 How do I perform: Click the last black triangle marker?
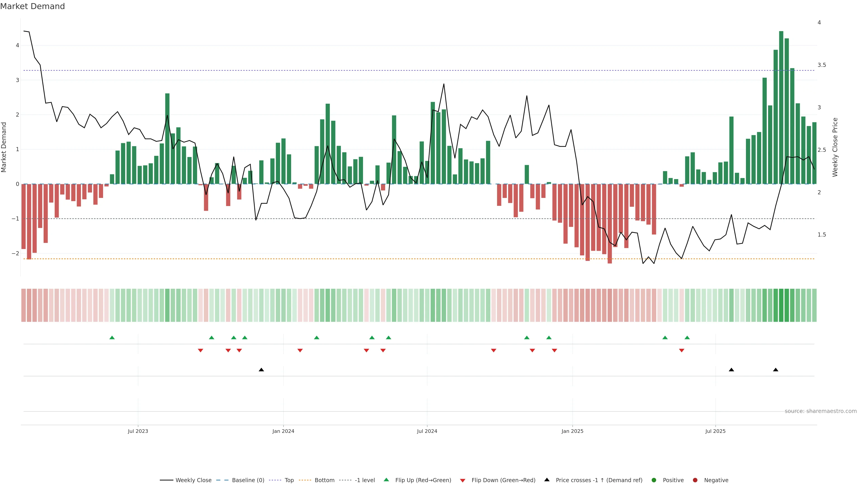[x=776, y=370]
